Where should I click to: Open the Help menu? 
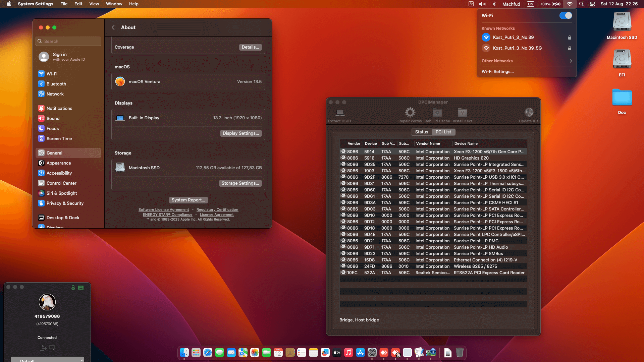coord(133,4)
